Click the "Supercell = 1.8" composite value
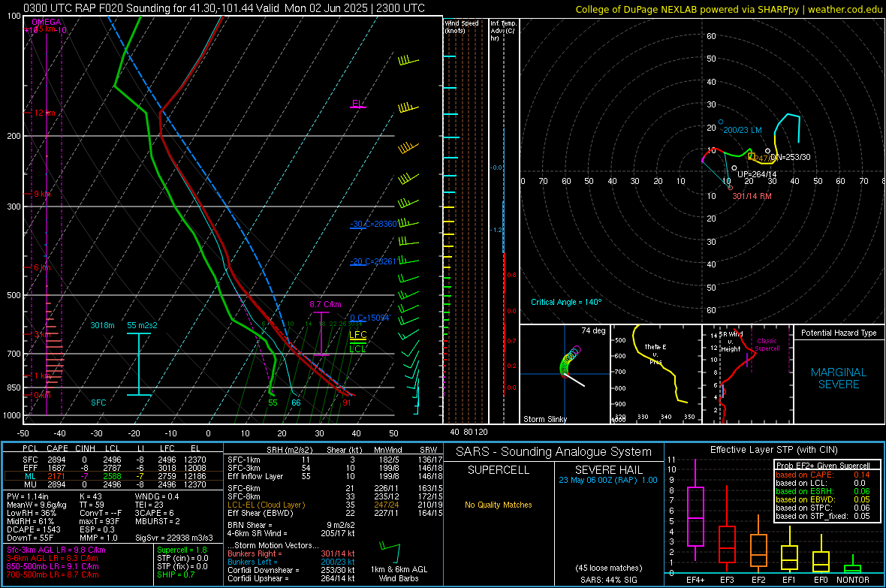The image size is (886, 588). click(x=182, y=550)
